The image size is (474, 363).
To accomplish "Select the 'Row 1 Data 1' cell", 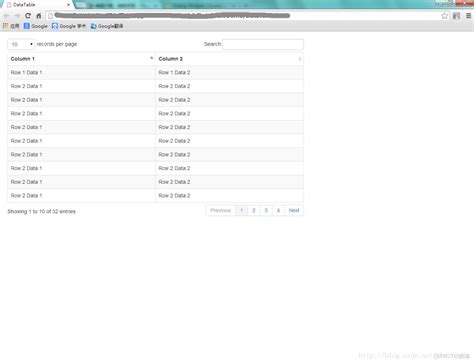I will coord(81,72).
